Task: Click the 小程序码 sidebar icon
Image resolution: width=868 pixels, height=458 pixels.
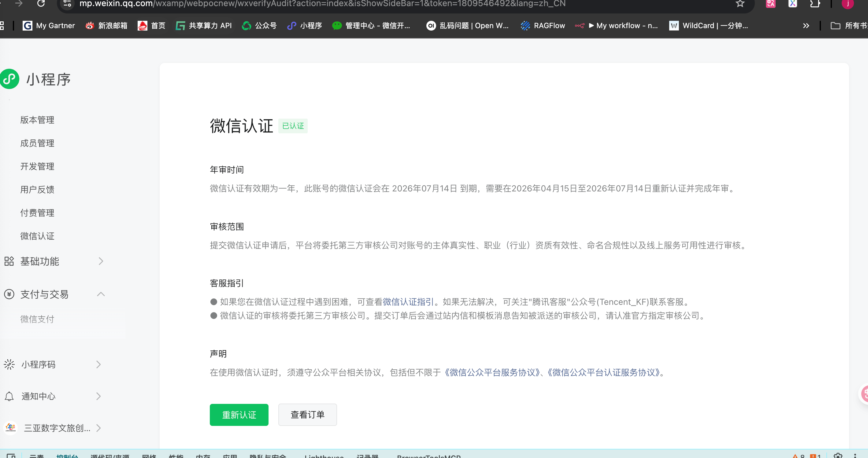Action: coord(9,364)
